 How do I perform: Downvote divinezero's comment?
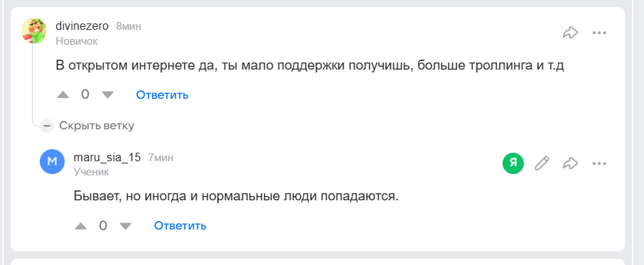pos(107,94)
